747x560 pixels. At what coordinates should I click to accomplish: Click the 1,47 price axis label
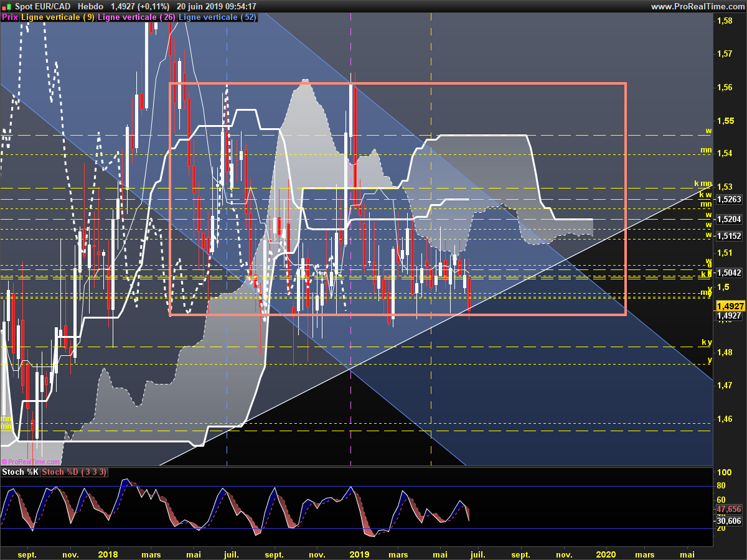[724, 386]
